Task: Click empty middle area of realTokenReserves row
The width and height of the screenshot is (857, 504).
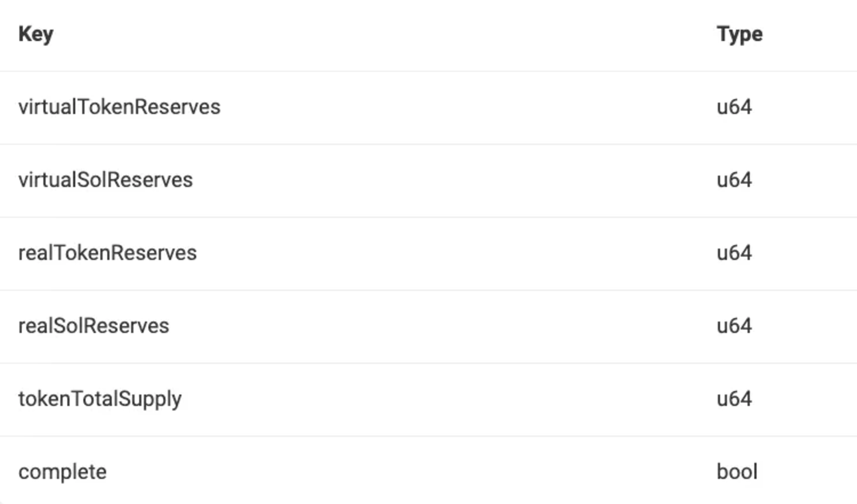Action: (x=456, y=253)
